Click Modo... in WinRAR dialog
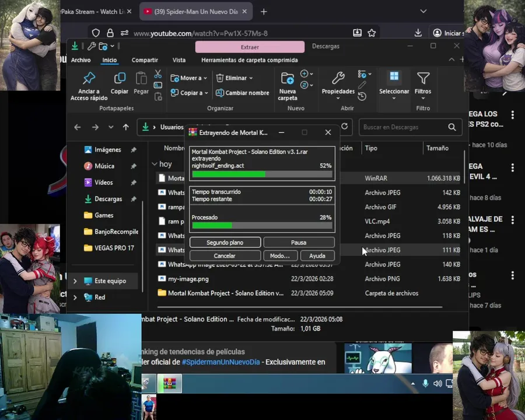The height and width of the screenshot is (420, 525). point(280,256)
